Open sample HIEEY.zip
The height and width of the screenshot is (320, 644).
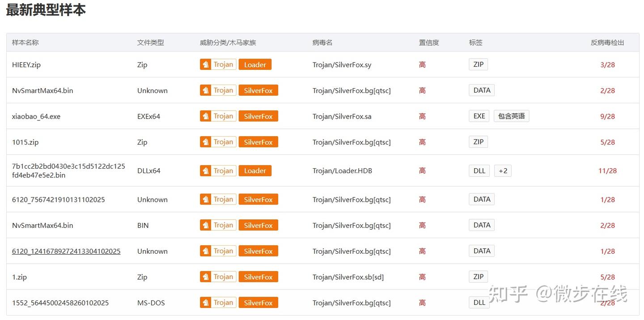[x=26, y=65]
